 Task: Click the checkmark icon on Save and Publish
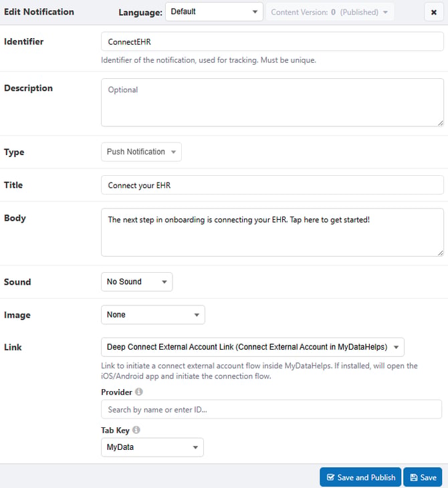[330, 477]
